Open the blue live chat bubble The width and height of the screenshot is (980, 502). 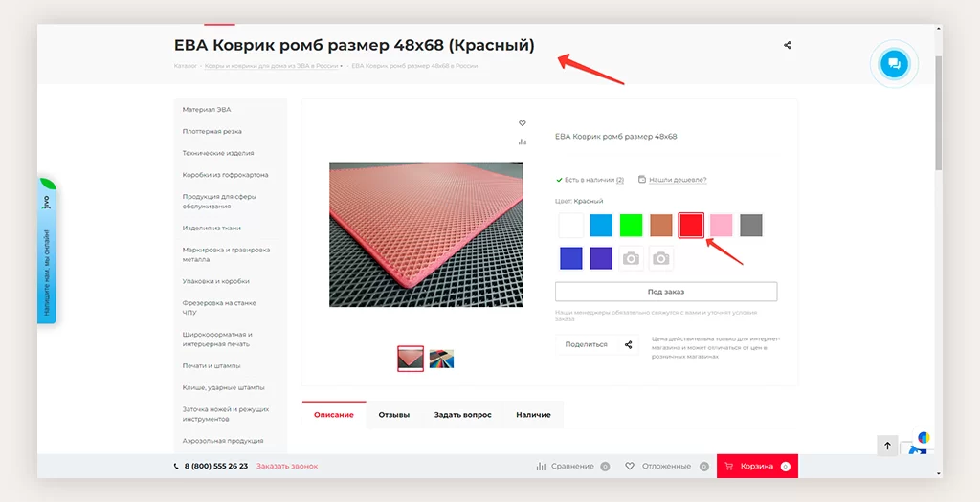coord(894,64)
